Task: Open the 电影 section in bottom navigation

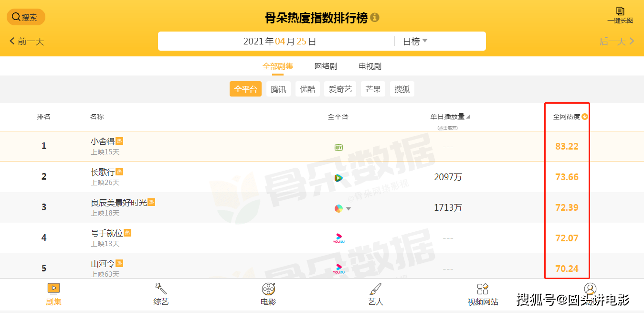Action: pos(268,294)
